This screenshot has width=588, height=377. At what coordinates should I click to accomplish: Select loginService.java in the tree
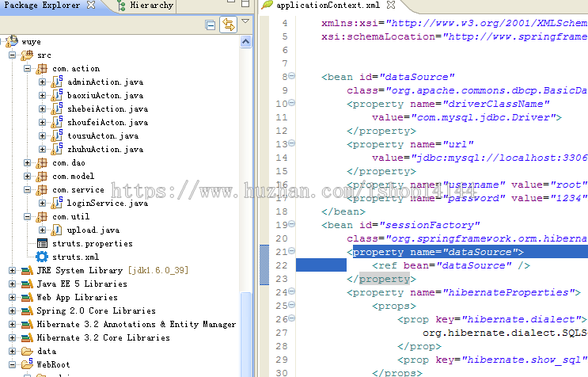108,204
